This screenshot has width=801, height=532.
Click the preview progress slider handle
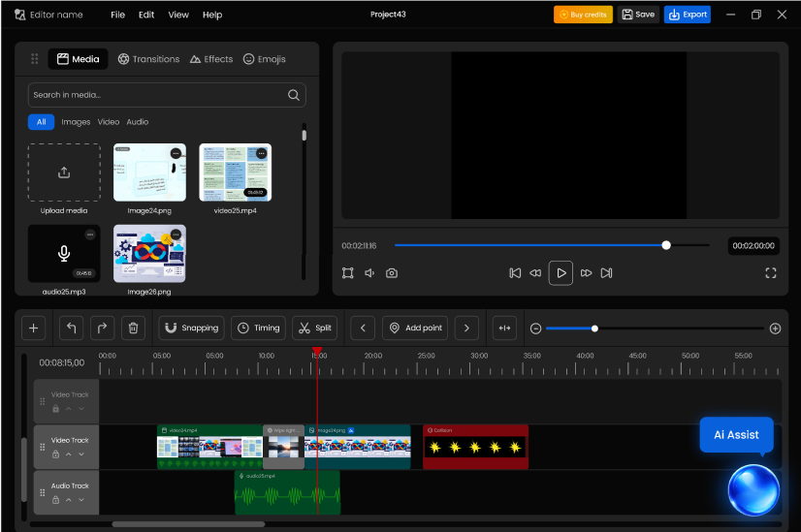[x=666, y=245]
